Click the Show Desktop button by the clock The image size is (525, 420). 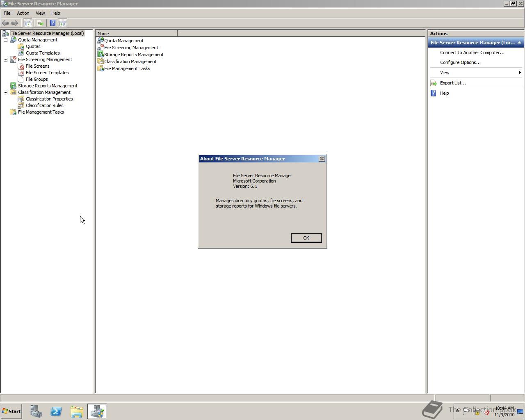click(520, 412)
